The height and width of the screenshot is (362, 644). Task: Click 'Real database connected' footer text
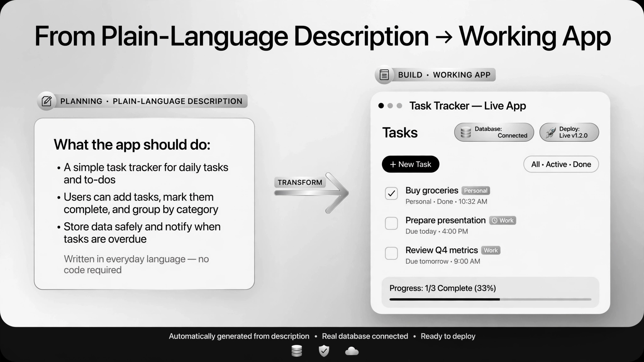pos(365,336)
